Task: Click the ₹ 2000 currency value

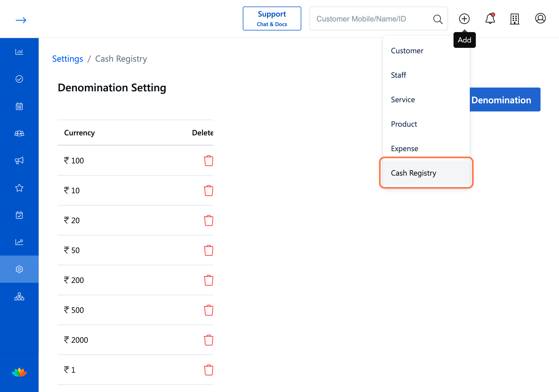Action: [76, 340]
